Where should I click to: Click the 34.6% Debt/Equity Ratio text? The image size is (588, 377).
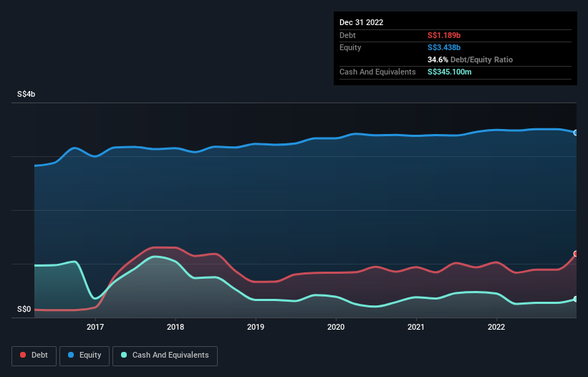470,59
